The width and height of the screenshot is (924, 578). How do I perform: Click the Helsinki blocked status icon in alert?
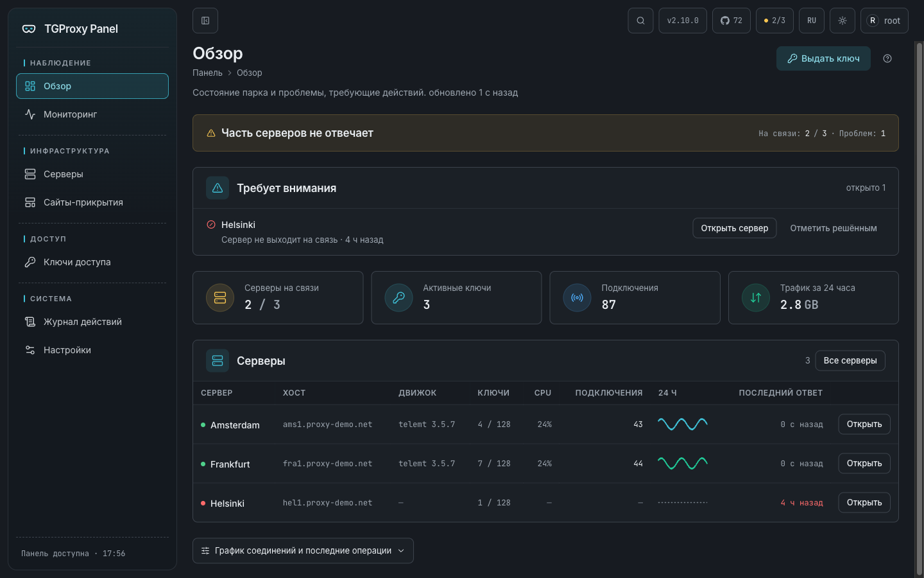coord(211,225)
